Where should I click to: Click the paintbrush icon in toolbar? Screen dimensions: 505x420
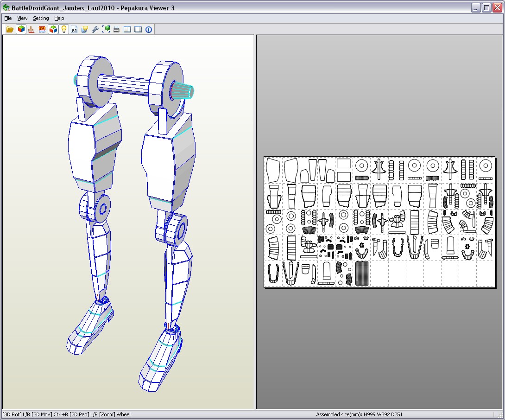click(32, 29)
